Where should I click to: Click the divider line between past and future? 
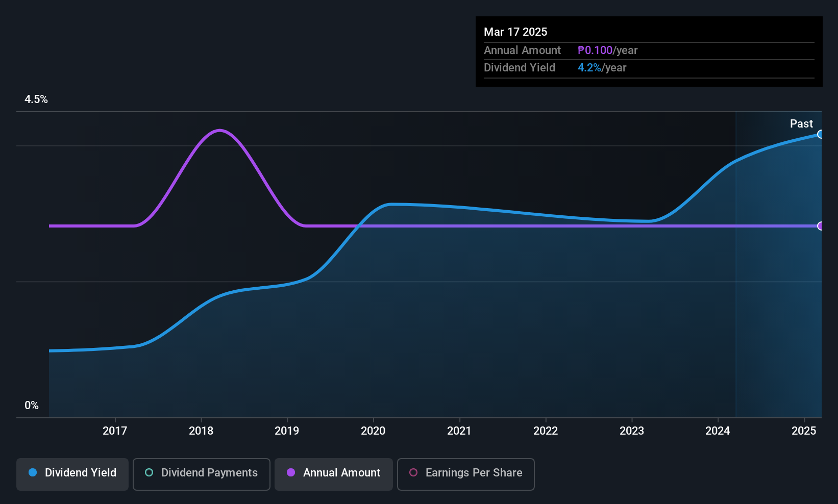click(x=736, y=265)
